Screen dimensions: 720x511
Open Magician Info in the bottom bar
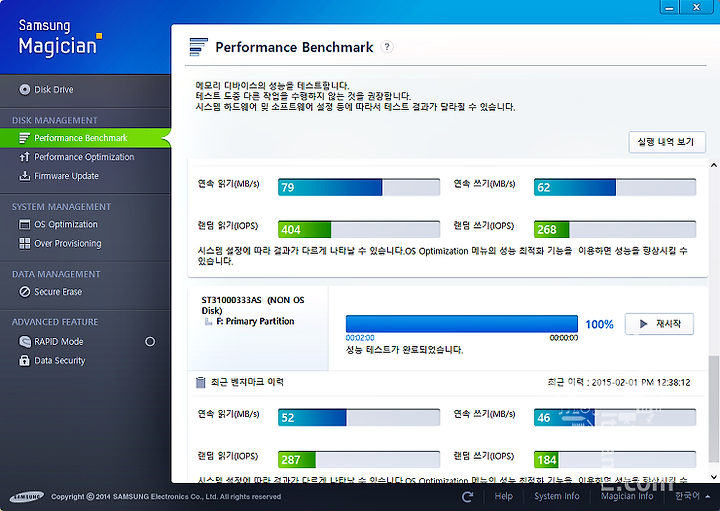(627, 496)
